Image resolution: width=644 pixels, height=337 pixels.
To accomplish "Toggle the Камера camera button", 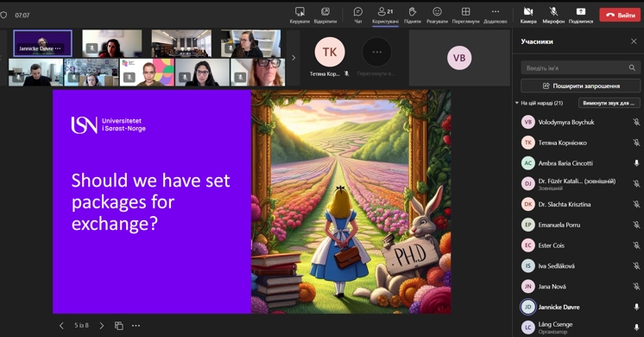I will 528,15.
